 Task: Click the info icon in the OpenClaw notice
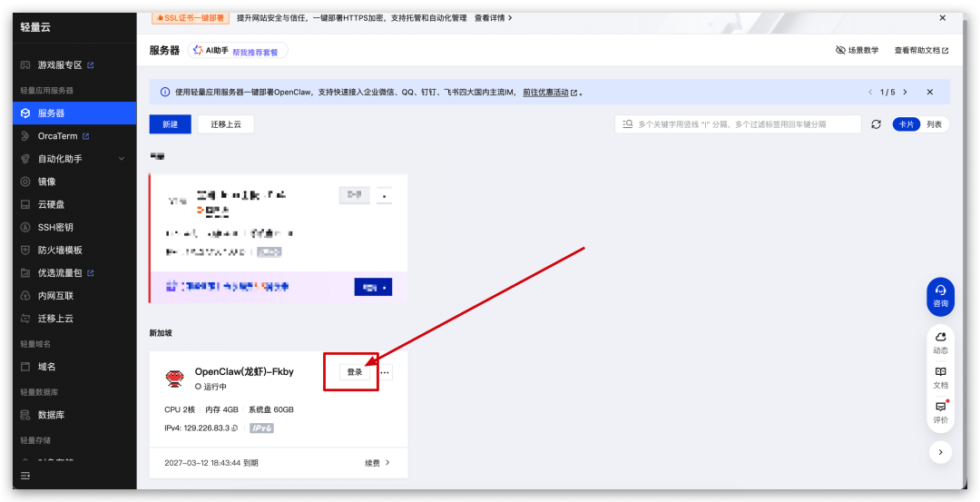tap(165, 92)
